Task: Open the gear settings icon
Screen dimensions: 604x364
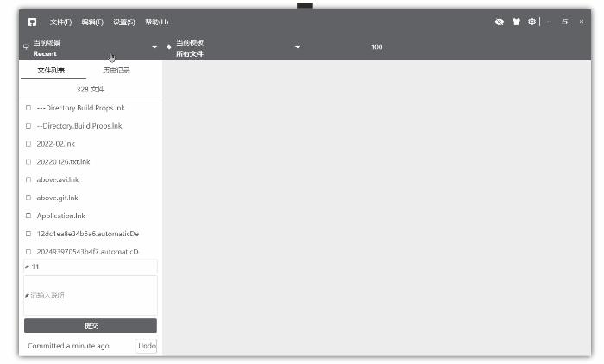Action: click(x=532, y=22)
